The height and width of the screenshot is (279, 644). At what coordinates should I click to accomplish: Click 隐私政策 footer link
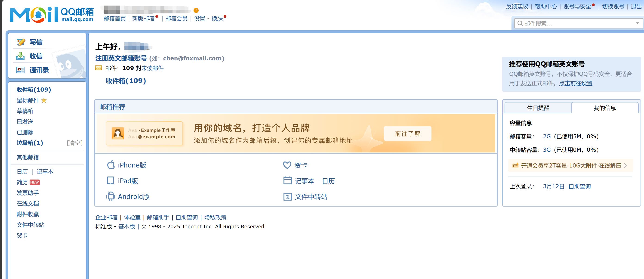click(215, 217)
